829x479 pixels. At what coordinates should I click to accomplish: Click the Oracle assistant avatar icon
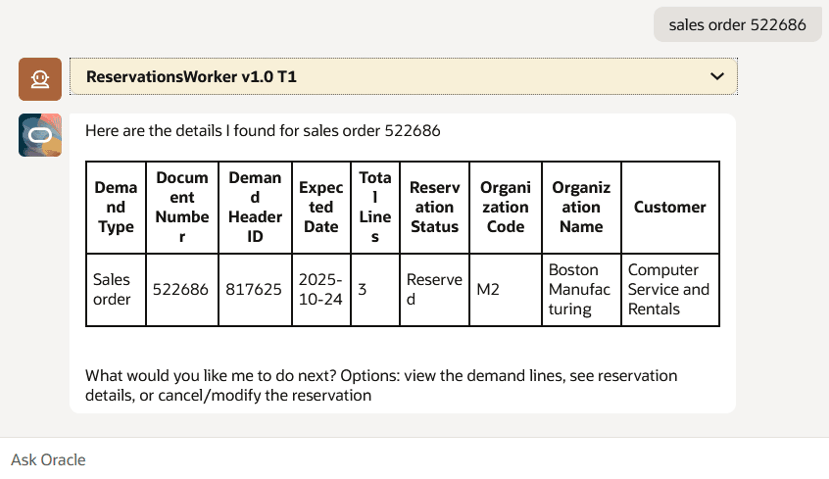click(40, 135)
